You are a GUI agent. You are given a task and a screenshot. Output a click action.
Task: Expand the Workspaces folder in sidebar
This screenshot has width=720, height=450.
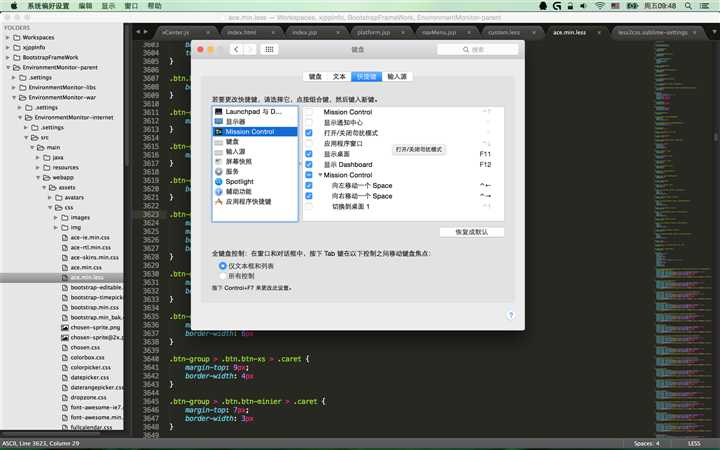tap(8, 38)
